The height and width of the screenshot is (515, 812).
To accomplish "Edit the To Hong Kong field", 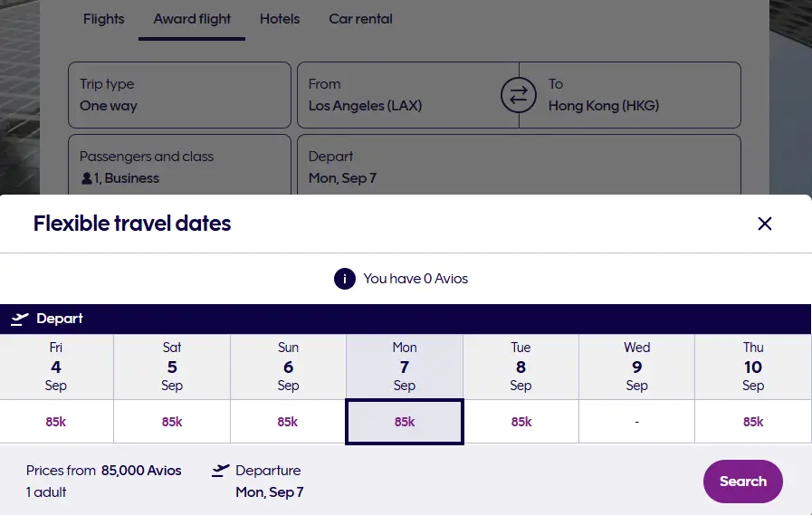I will pyautogui.click(x=634, y=95).
